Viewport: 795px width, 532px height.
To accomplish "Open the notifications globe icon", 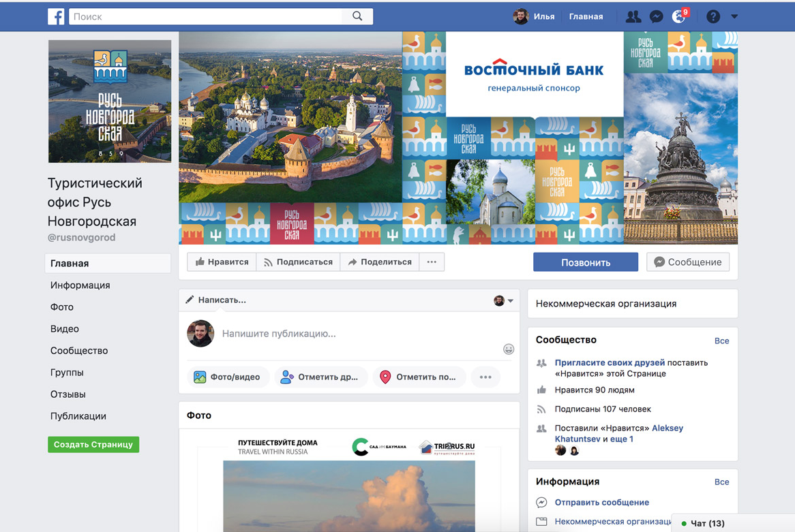I will click(x=678, y=17).
